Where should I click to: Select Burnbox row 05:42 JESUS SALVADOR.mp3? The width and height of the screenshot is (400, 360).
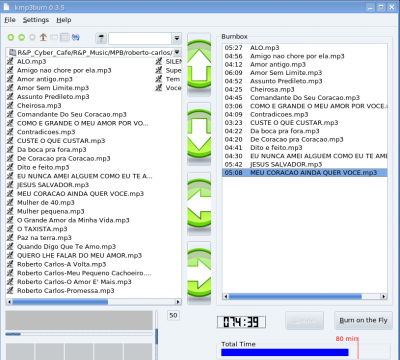point(305,164)
